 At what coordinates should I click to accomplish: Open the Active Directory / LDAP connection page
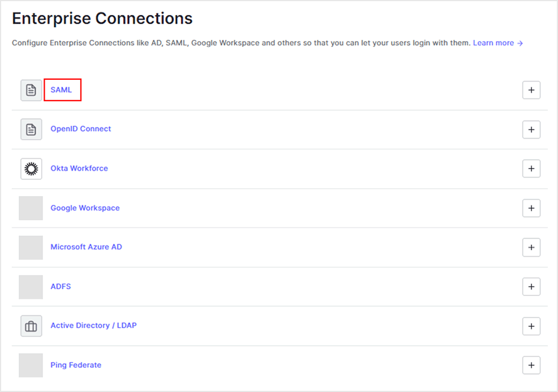[x=93, y=326]
